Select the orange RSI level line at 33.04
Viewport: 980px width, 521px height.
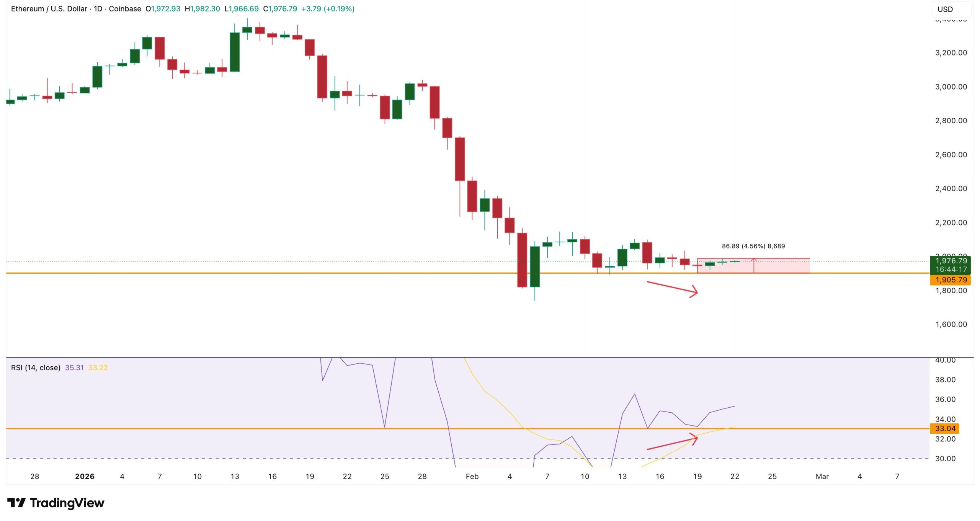click(459, 428)
